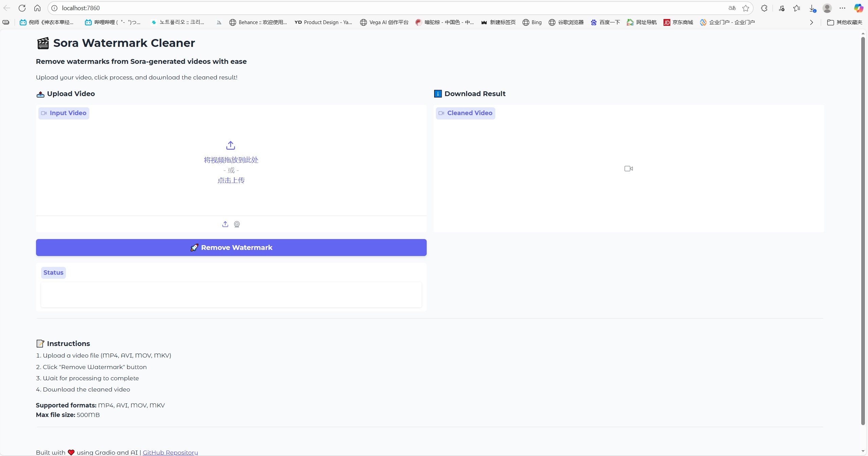This screenshot has height=456, width=868.
Task: Click the upload source icon below video box
Action: click(x=225, y=224)
